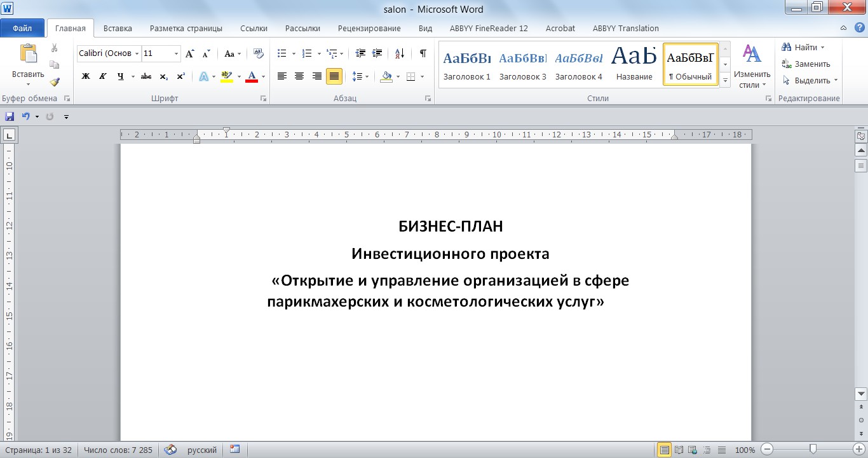Undo the last action

tap(26, 116)
